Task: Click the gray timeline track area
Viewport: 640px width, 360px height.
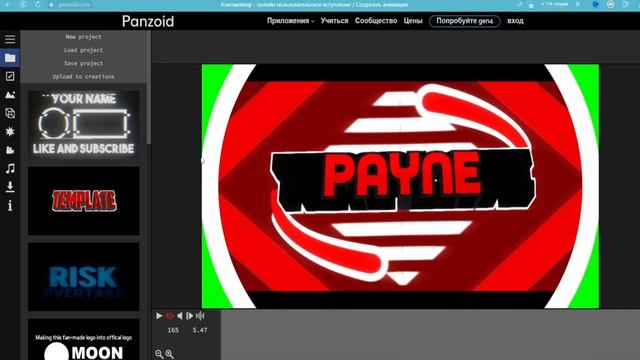Action: [430, 335]
